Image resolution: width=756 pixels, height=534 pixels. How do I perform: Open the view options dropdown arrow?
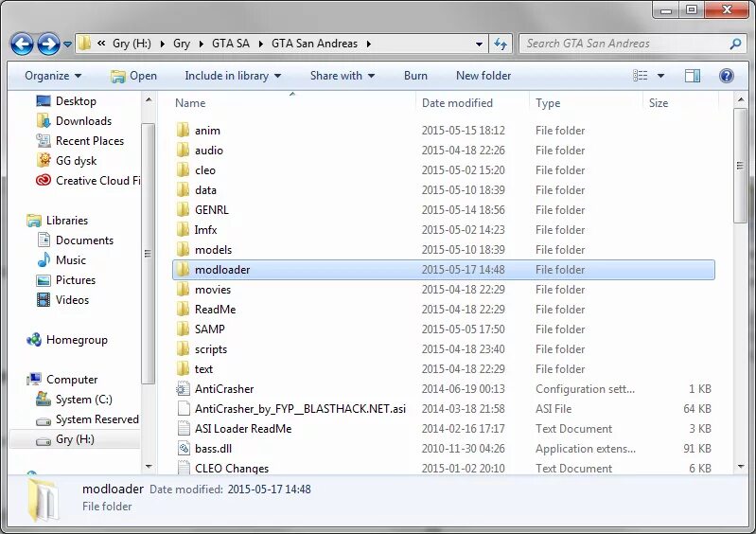pyautogui.click(x=661, y=76)
